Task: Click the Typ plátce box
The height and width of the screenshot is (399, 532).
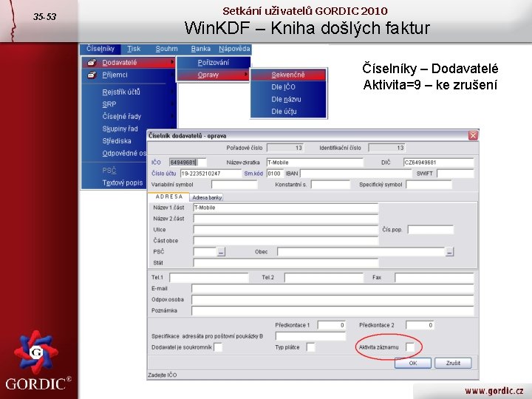Action: (310, 347)
